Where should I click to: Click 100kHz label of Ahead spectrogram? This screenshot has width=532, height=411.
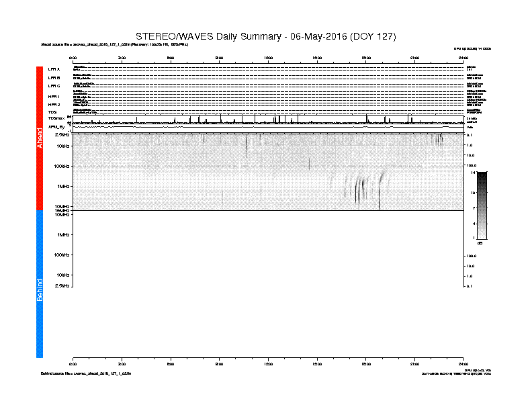click(62, 166)
